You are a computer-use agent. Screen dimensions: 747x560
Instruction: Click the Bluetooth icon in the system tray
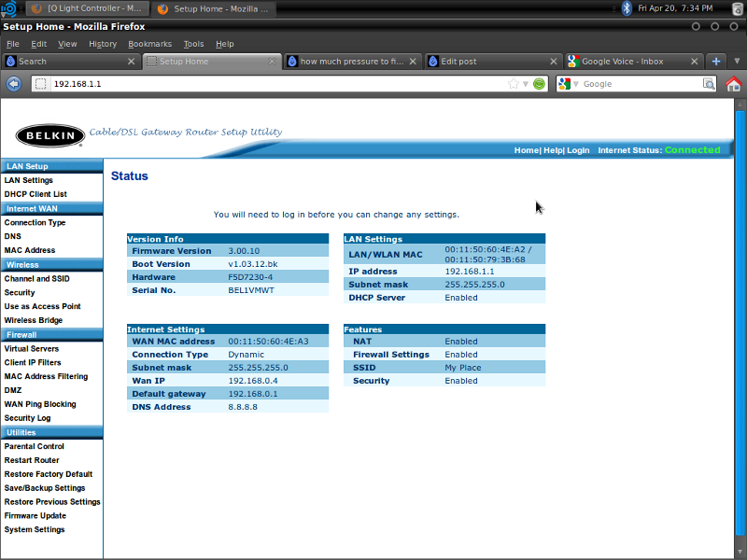pos(627,8)
